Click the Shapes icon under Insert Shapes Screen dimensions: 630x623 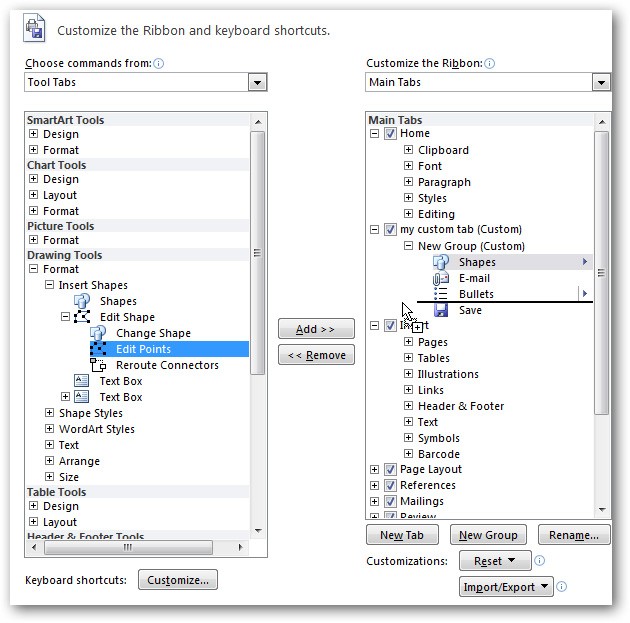(82, 301)
